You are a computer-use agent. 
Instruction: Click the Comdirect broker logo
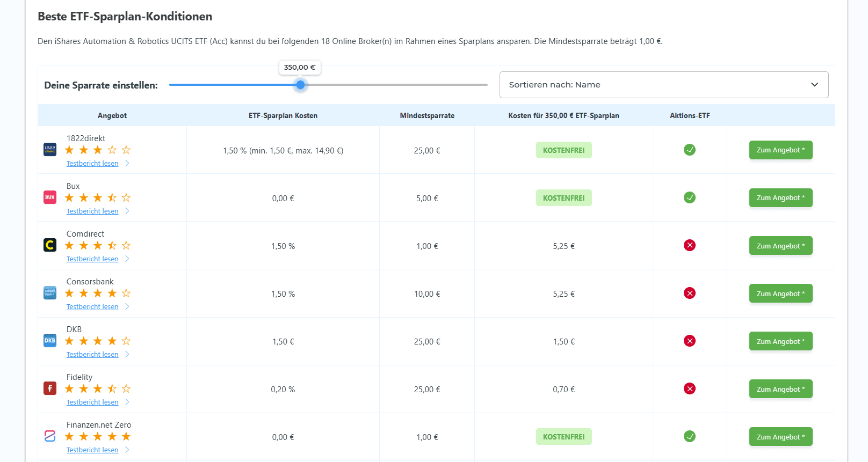[x=50, y=245]
